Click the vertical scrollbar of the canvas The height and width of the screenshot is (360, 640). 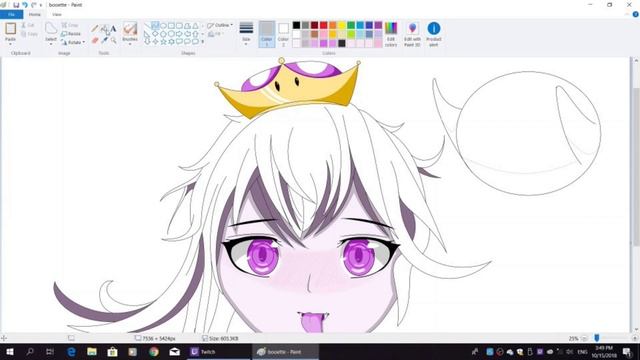point(636,167)
